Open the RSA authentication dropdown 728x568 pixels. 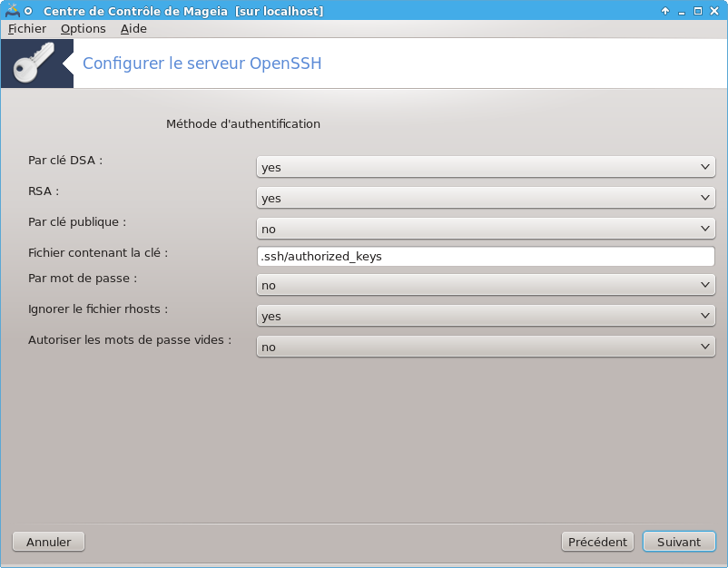pos(486,198)
